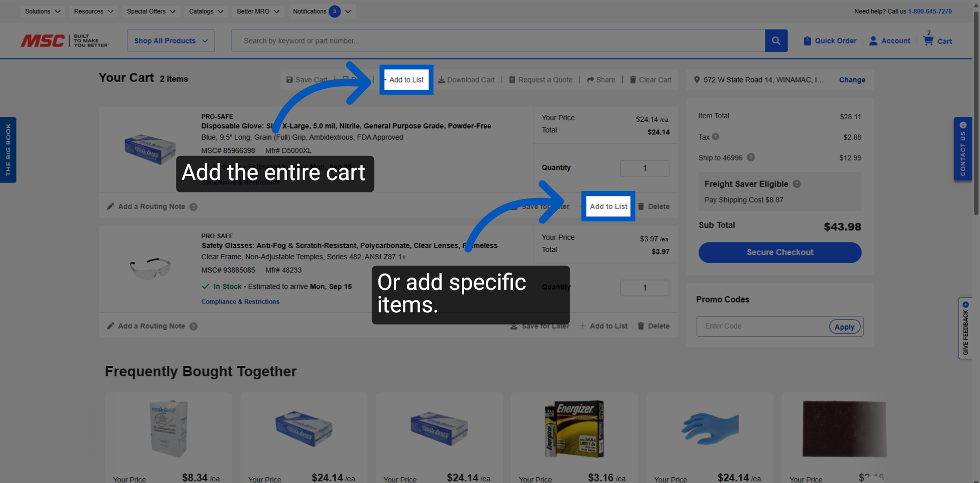Screen dimensions: 980x483
Task: Open blue glove hand recommended product image
Action: point(709,429)
